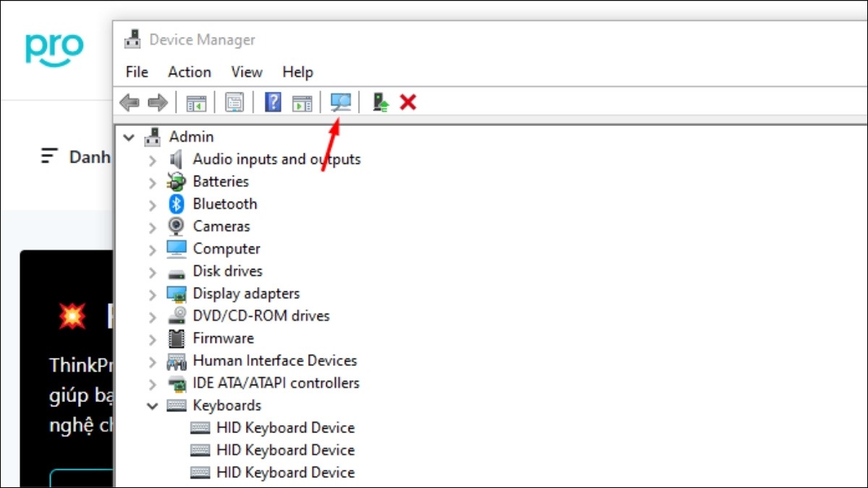The height and width of the screenshot is (488, 868).
Task: Click the IDE ATA/ATAPI controllers category icon
Action: pos(176,383)
